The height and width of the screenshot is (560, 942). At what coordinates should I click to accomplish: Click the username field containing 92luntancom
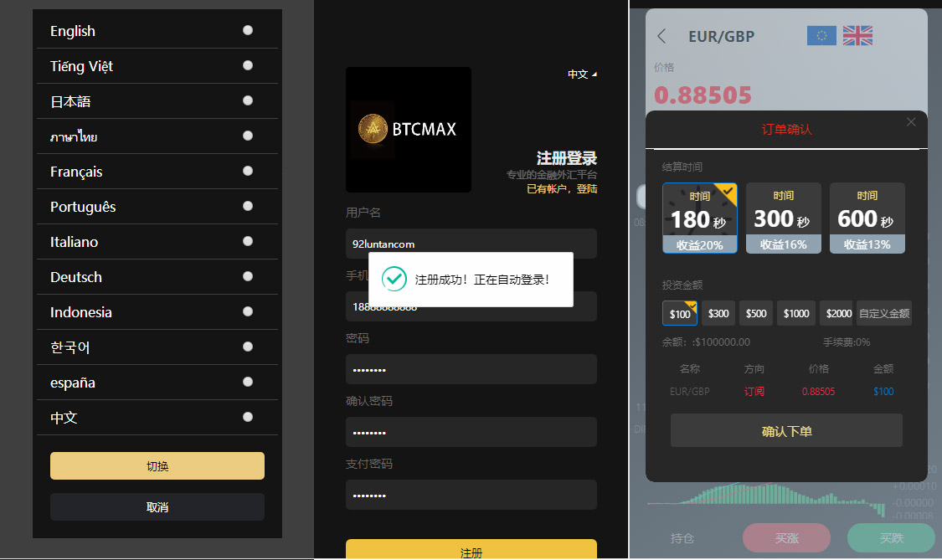point(471,244)
